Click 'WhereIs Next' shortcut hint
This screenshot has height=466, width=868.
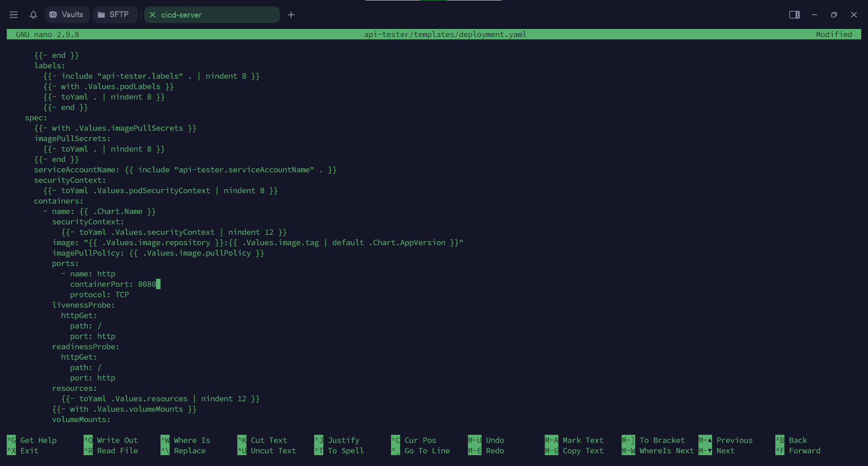click(658, 451)
